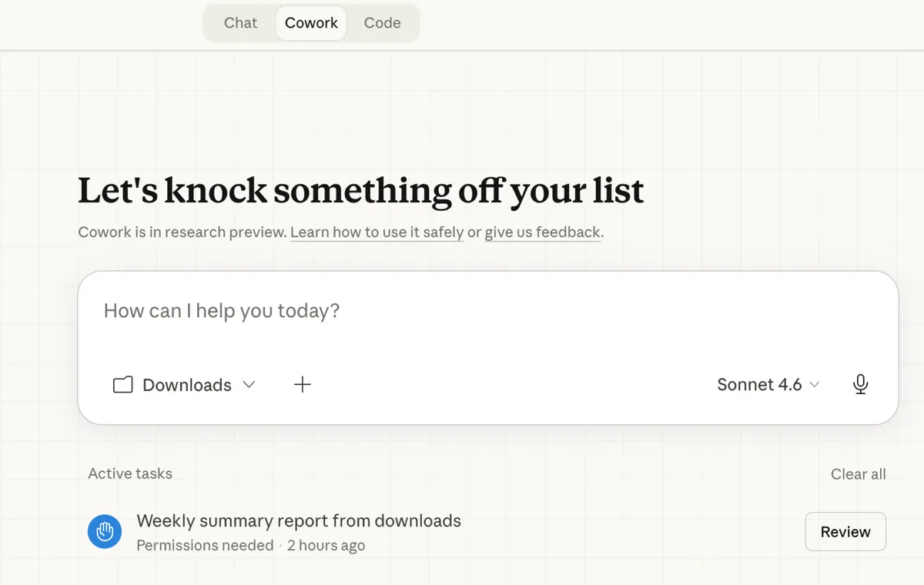
Task: Click 'Clear all' for active tasks
Action: [858, 474]
